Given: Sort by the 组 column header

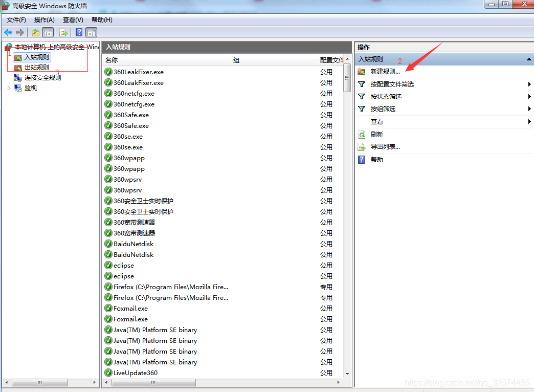Looking at the screenshot, I should click(x=274, y=60).
